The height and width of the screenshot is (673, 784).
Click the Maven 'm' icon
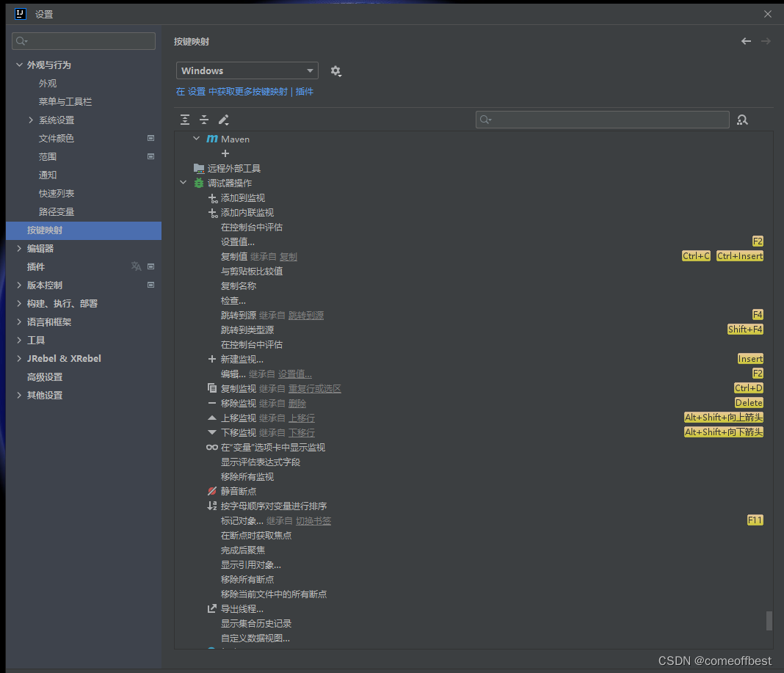tap(212, 139)
